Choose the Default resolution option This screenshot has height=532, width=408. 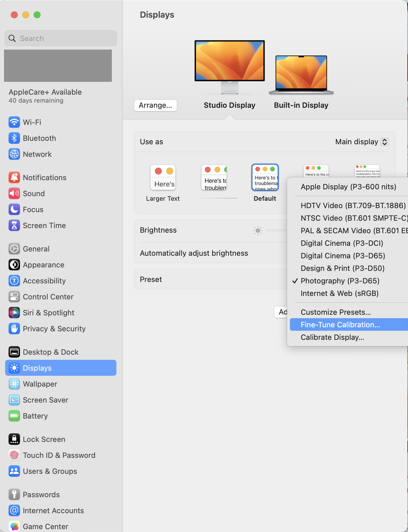265,177
